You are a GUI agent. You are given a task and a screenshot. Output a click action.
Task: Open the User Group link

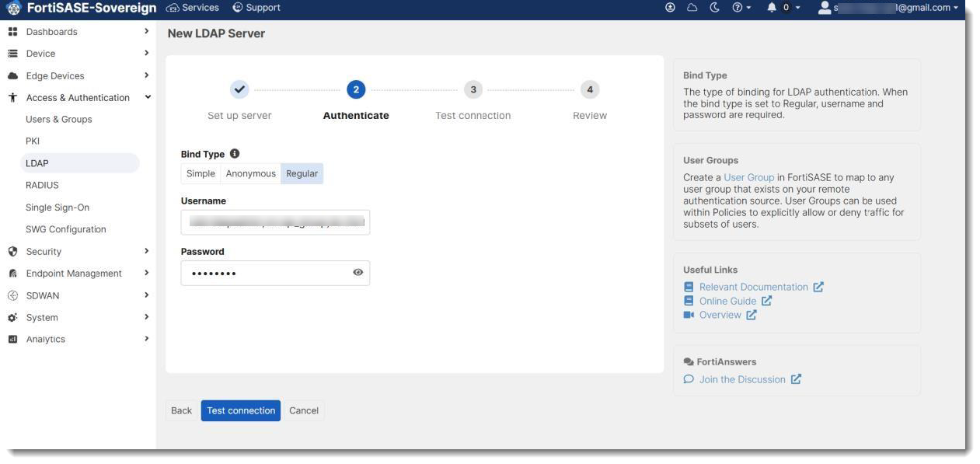tap(748, 177)
